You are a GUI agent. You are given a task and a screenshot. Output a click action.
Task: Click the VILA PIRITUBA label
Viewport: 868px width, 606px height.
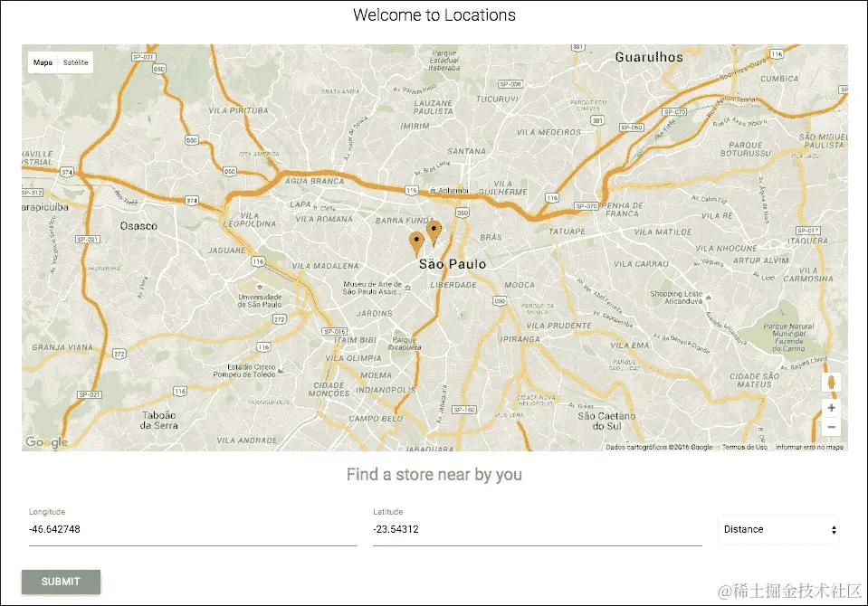239,110
